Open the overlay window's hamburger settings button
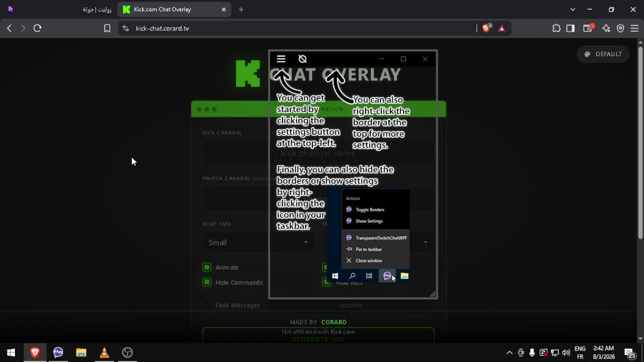Screen dimensions: 644x362 281,59
